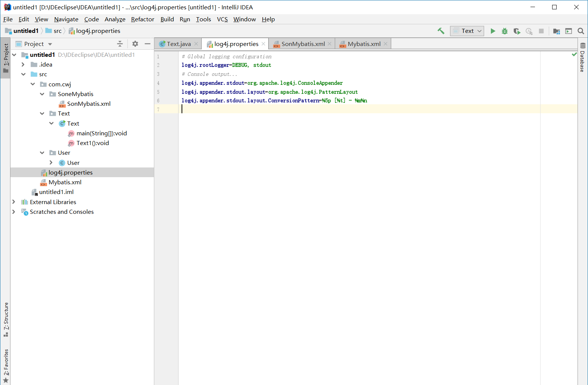Close the Text.java tab
This screenshot has width=588, height=385.
click(196, 44)
